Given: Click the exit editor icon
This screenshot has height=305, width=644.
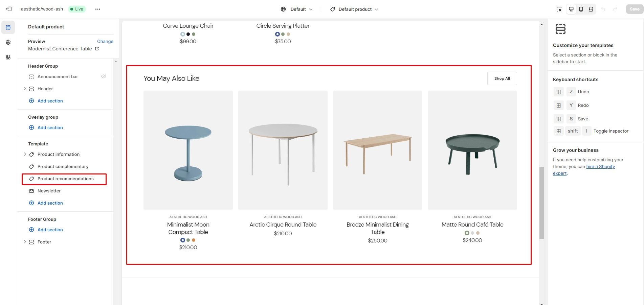Looking at the screenshot, I should pyautogui.click(x=9, y=9).
